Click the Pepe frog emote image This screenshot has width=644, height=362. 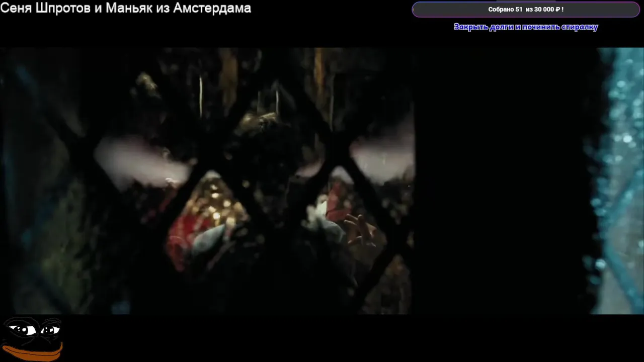33,339
